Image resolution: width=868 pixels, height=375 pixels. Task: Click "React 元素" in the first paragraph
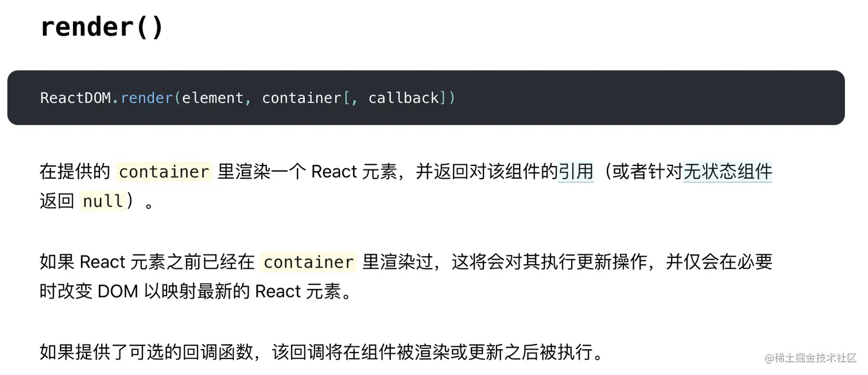[354, 172]
